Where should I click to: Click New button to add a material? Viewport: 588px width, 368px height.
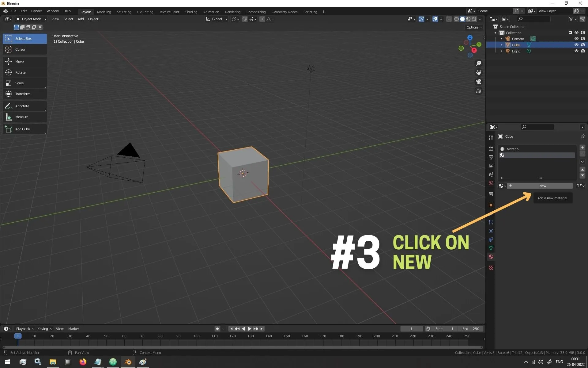[543, 186]
